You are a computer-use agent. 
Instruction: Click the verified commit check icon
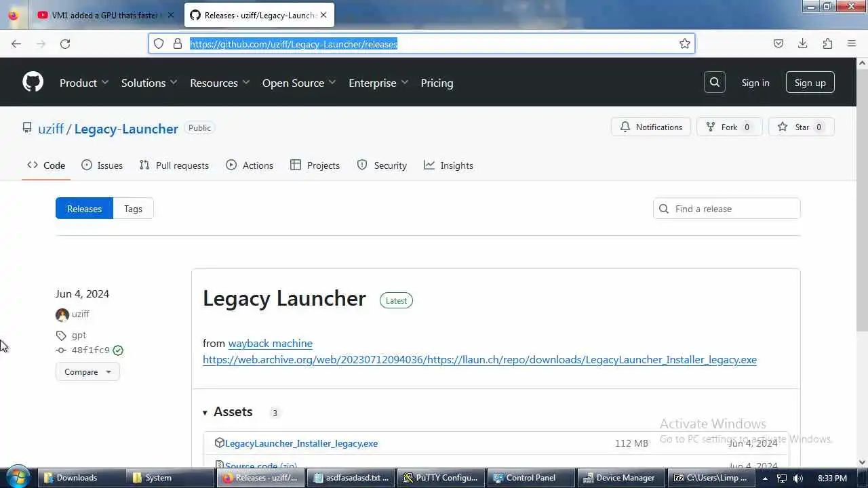click(118, 350)
